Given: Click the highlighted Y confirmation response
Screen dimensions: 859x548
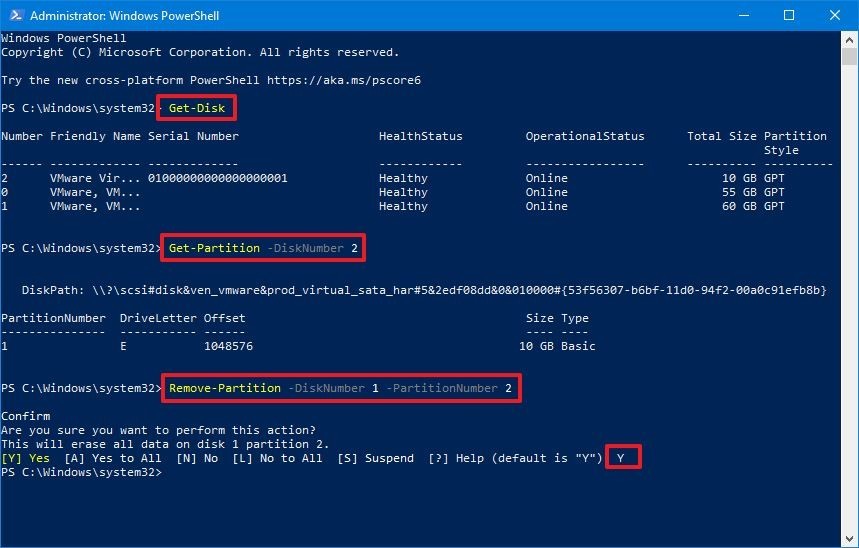Looking at the screenshot, I should 621,458.
